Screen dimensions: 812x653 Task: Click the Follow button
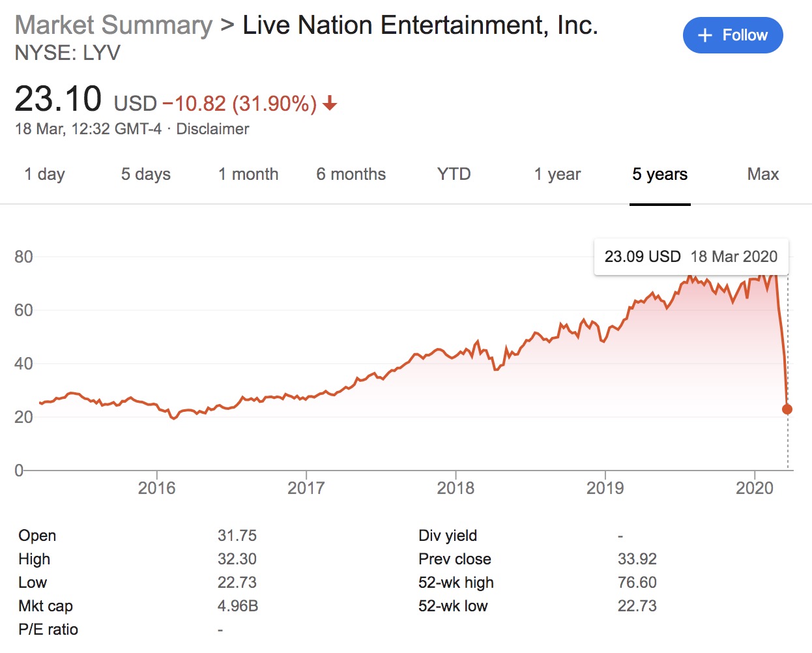coord(732,35)
